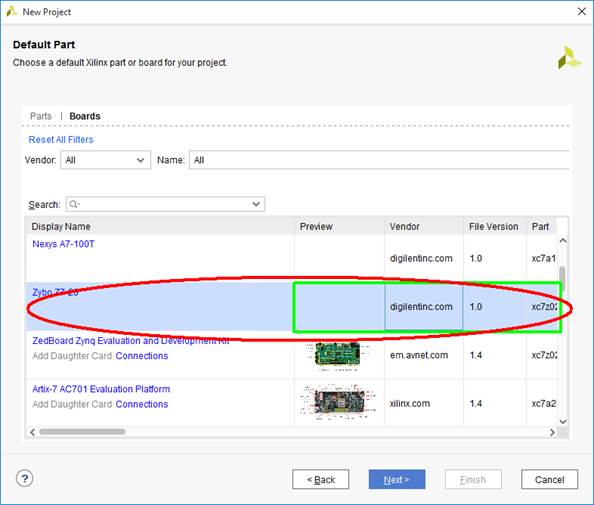594x505 pixels.
Task: Click Artix-7 AC701 preview thumbnail
Action: (x=338, y=402)
